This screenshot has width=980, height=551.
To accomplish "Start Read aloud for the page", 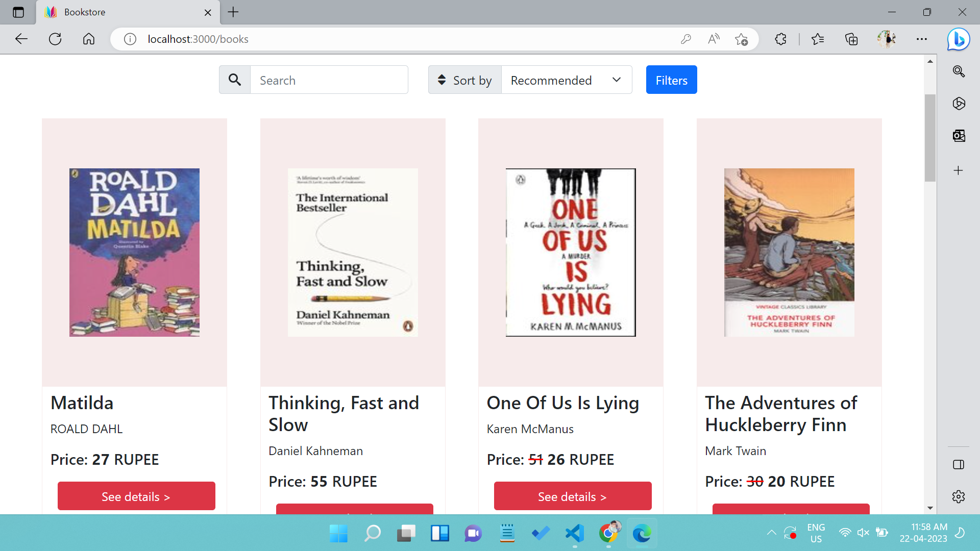I will [713, 39].
